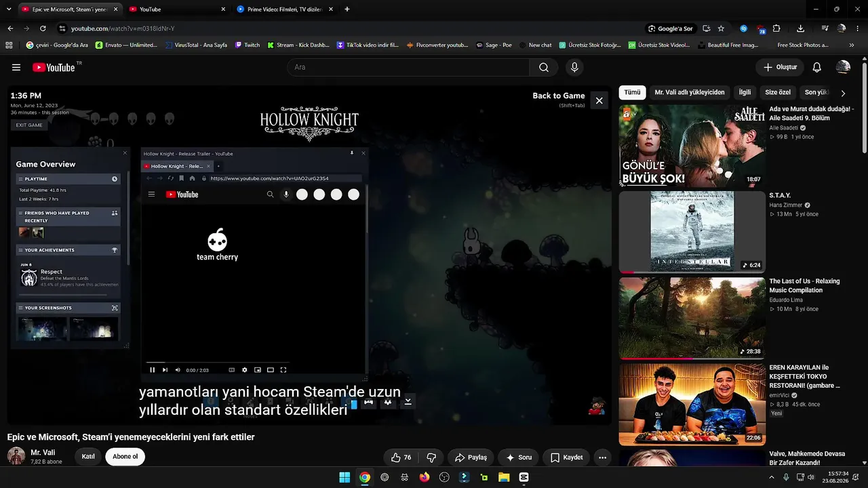
Task: Show hidden system tray icons
Action: click(x=771, y=477)
